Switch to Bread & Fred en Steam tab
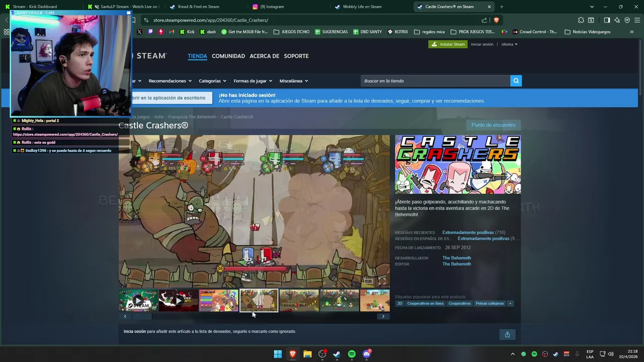 point(206,7)
